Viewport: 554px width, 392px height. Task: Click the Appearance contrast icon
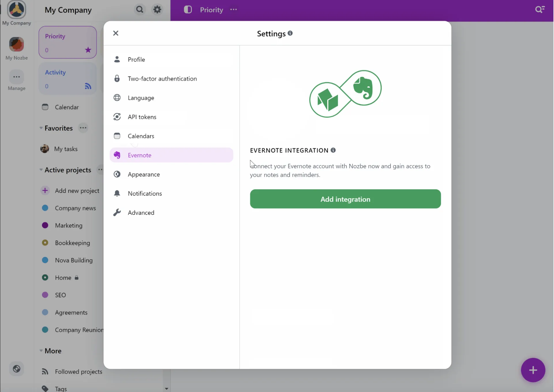[117, 174]
